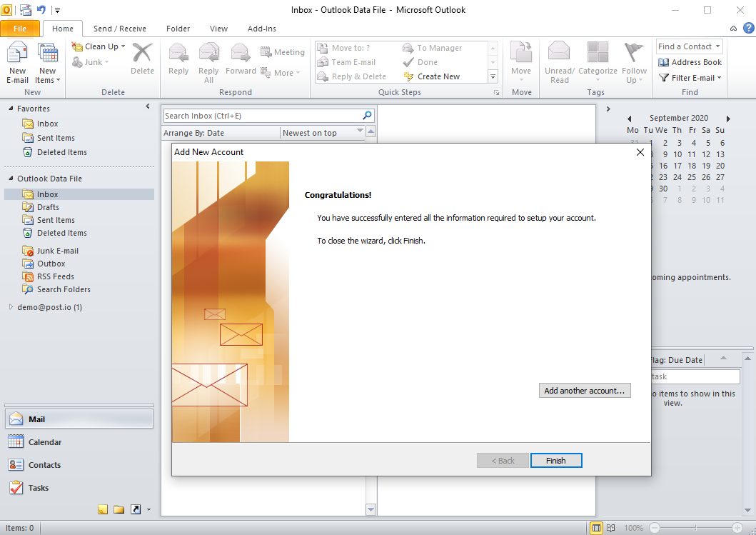This screenshot has width=756, height=535.
Task: Switch to Contacts in navigation pane
Action: click(x=79, y=465)
